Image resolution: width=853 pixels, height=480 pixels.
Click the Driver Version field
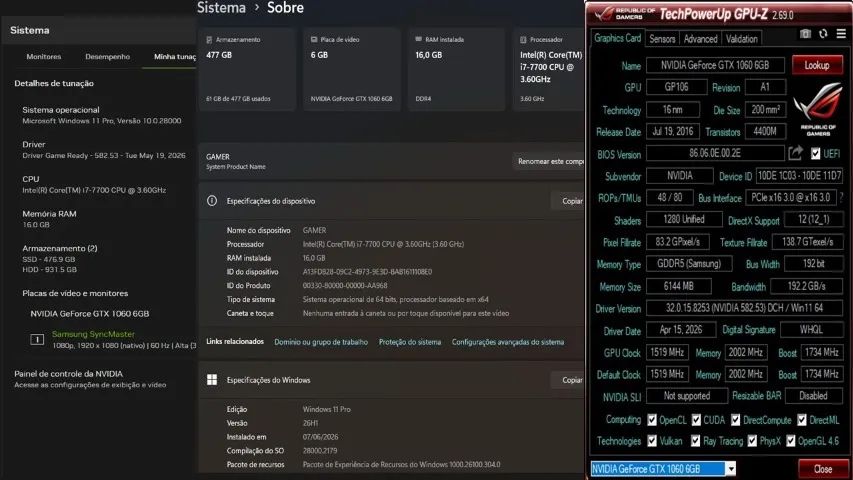pos(744,308)
